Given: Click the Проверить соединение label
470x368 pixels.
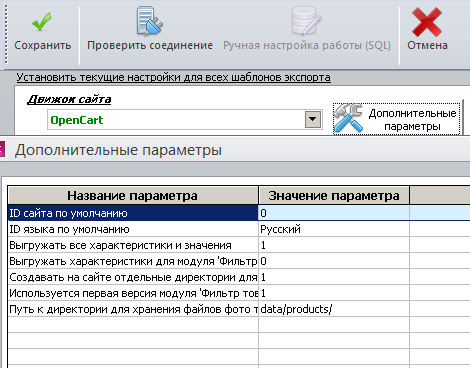Looking at the screenshot, I should tap(150, 45).
